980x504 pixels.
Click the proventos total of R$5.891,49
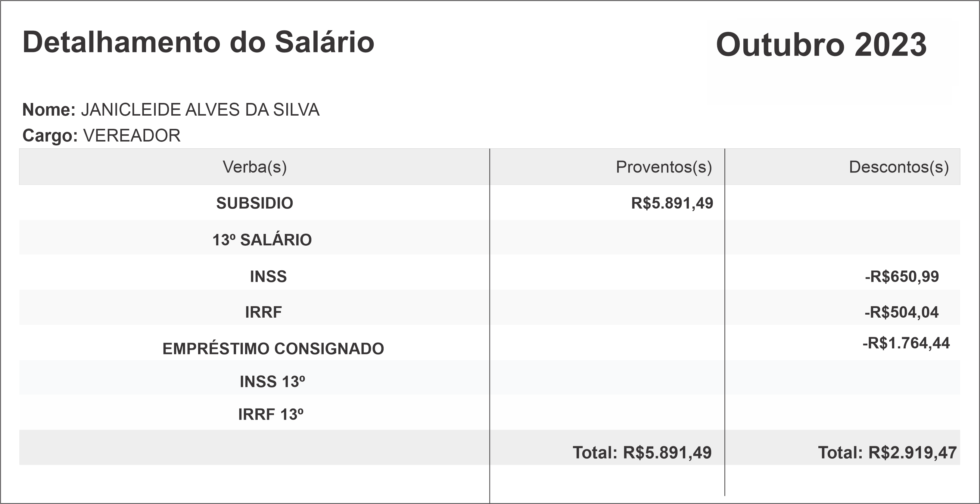(642, 453)
